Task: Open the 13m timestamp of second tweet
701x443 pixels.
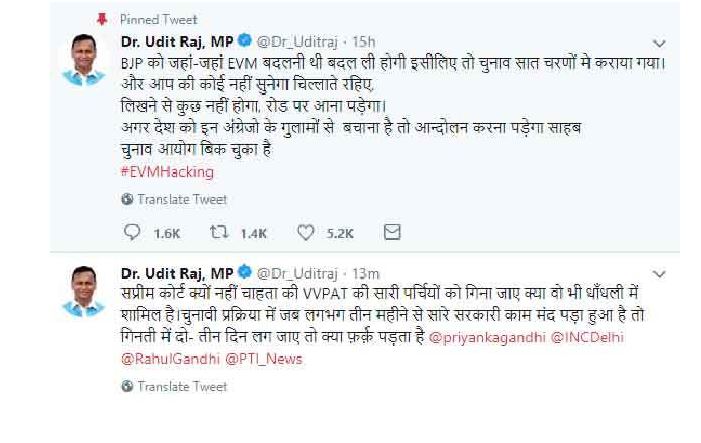Action: (x=365, y=273)
